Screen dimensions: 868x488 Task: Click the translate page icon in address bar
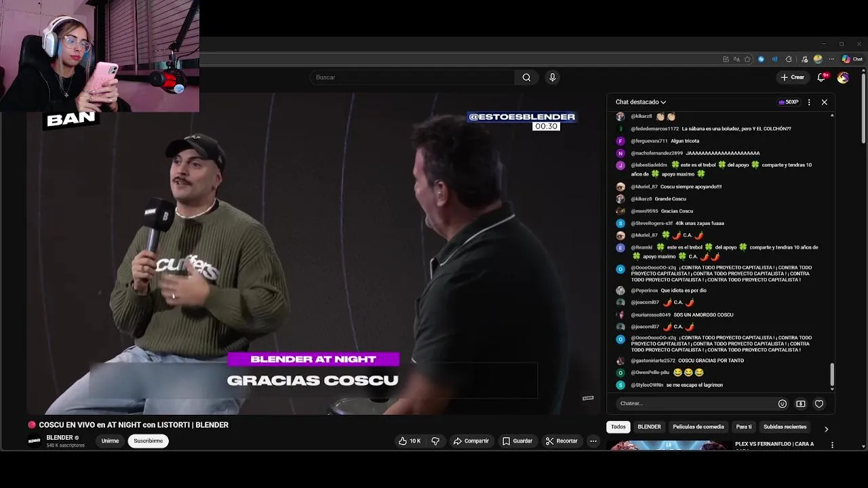pos(736,59)
